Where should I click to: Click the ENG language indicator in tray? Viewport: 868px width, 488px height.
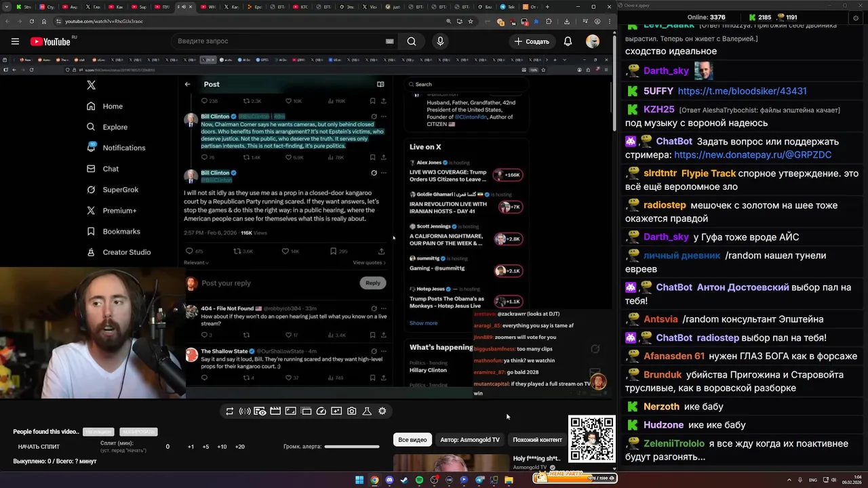(x=813, y=480)
